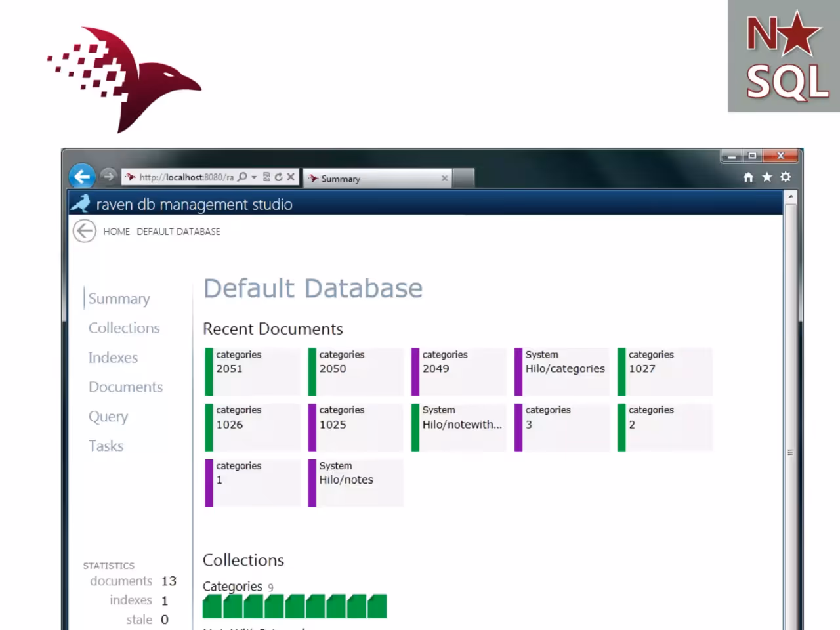Viewport: 840px width, 630px height.
Task: Open the favorites star icon
Action: (x=766, y=177)
